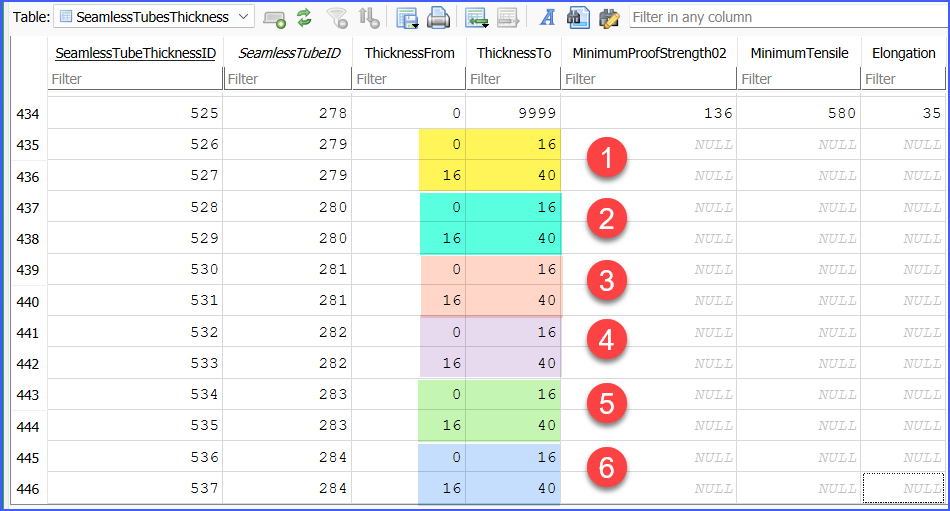
Task: Select MinimumTensile NULL in row 444
Action: [799, 426]
